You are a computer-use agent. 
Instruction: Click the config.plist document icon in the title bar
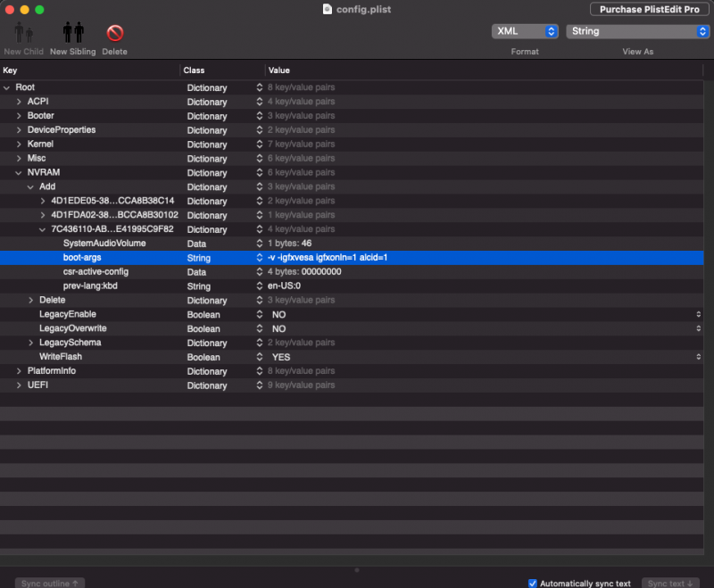pos(327,9)
